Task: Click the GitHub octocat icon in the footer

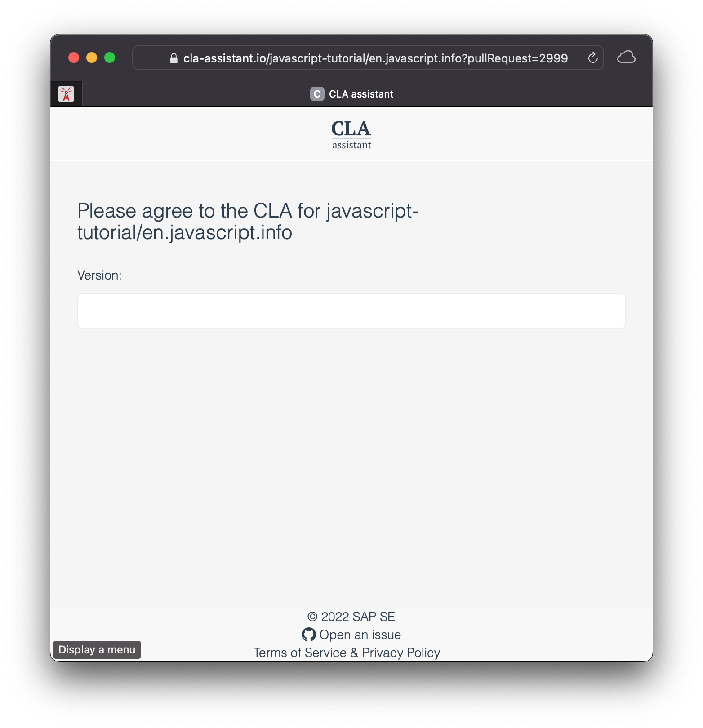Action: pyautogui.click(x=308, y=635)
